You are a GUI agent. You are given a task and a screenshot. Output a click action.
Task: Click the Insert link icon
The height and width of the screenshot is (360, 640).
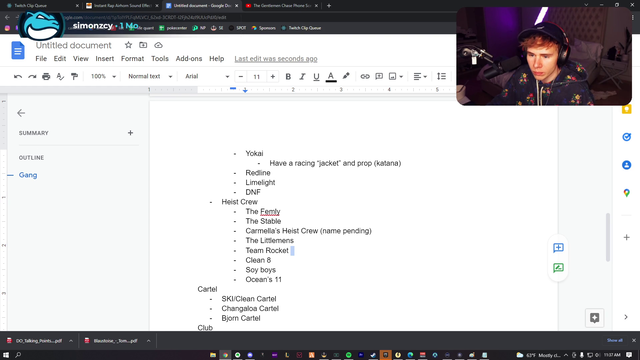(365, 76)
